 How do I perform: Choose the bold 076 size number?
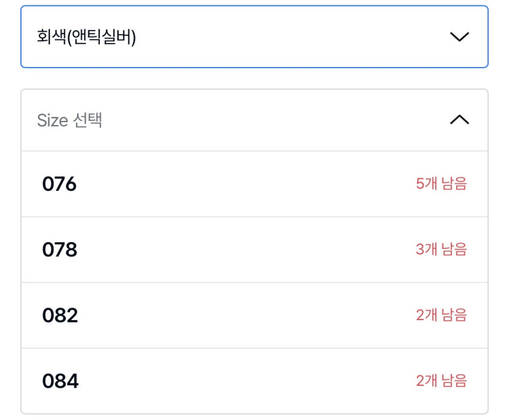coord(59,184)
